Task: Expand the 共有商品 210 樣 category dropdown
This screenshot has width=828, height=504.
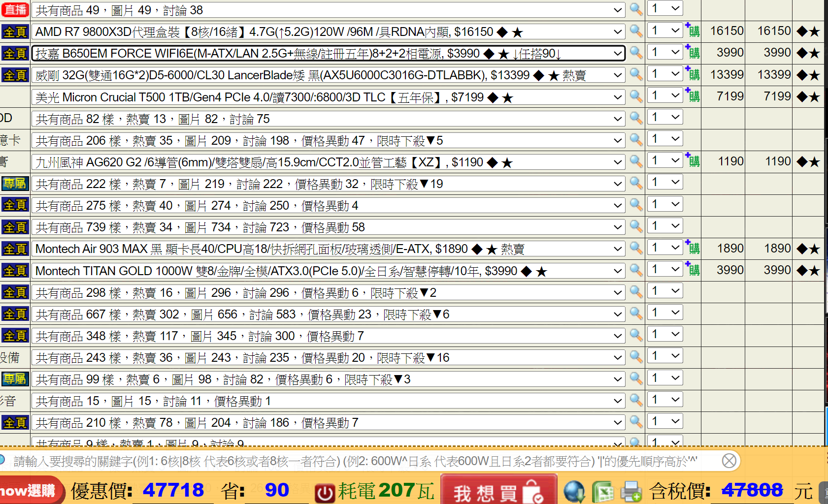Action: 328,423
